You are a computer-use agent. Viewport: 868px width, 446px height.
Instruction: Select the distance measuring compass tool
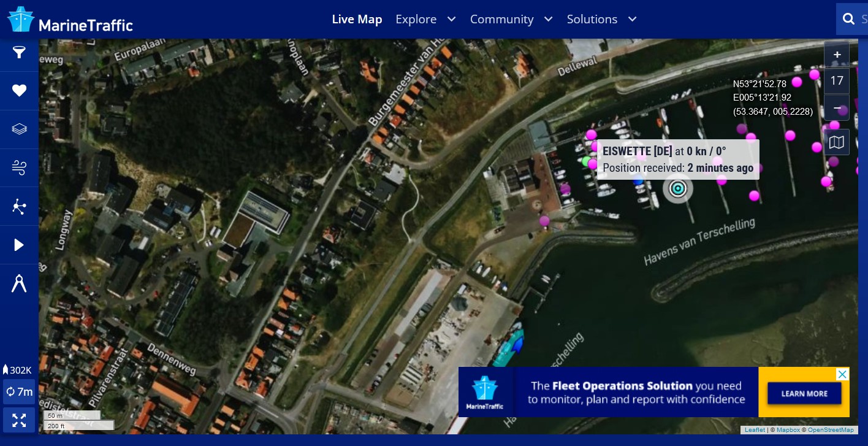click(x=19, y=284)
